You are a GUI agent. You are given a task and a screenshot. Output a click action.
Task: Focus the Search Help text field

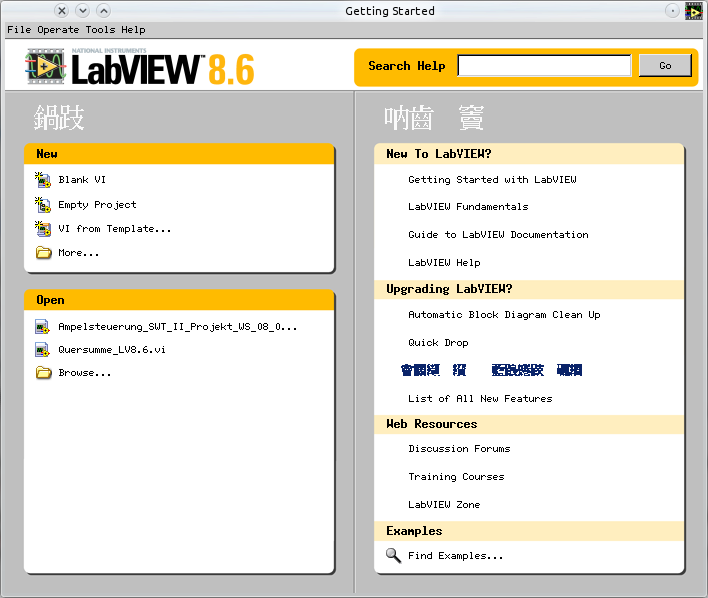[544, 65]
